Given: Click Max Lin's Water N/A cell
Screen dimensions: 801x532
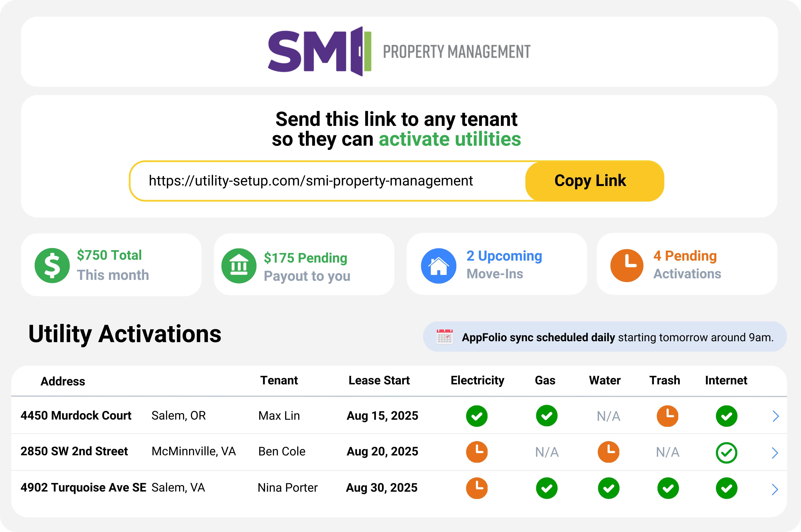Looking at the screenshot, I should click(609, 416).
